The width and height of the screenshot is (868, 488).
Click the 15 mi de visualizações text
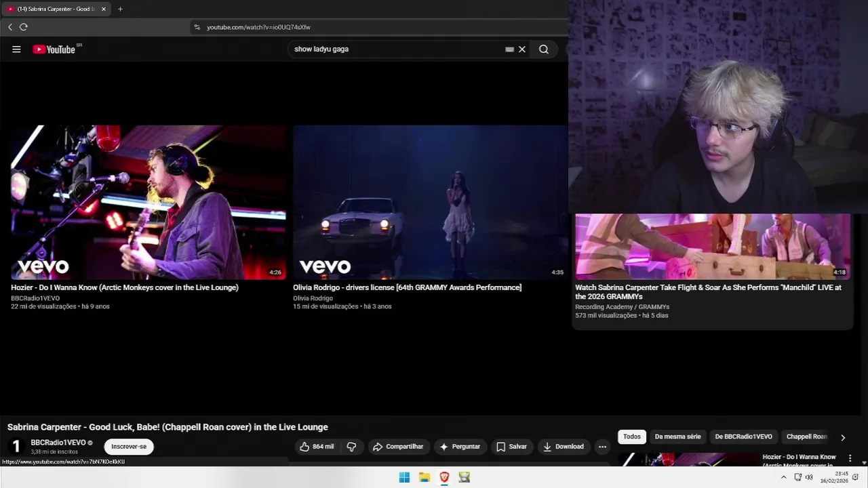pos(325,306)
